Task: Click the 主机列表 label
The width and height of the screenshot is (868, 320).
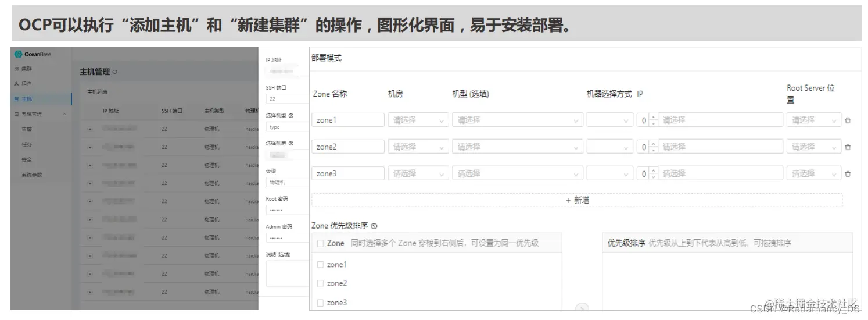Action: 97,92
